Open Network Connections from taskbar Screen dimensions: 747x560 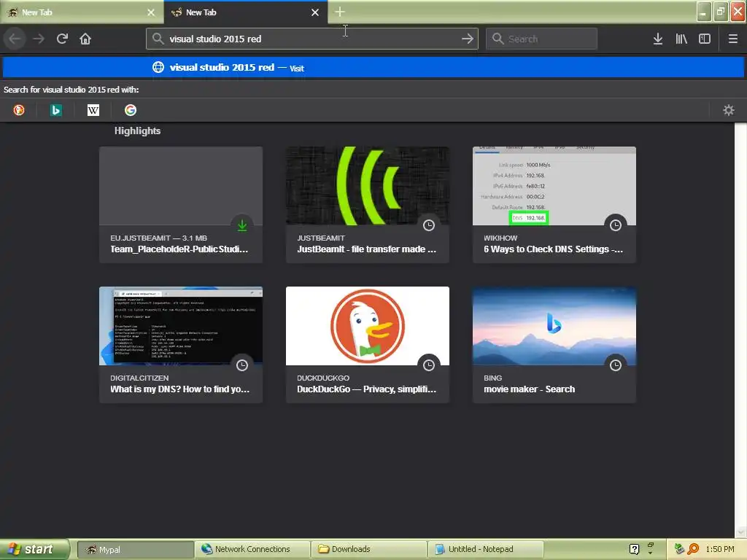click(252, 550)
